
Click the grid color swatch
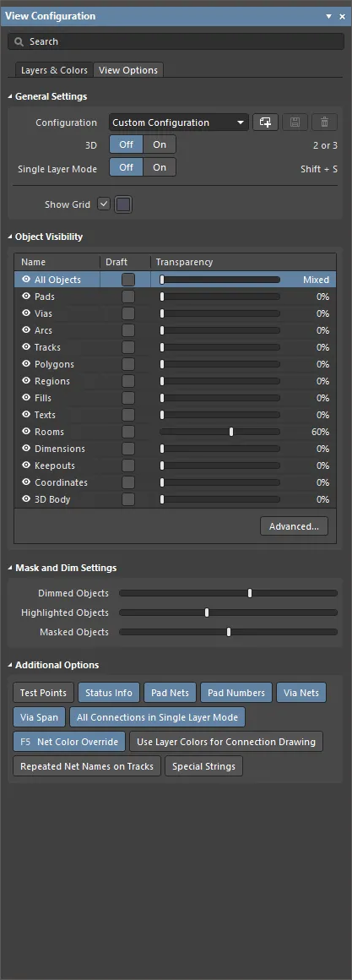point(123,204)
